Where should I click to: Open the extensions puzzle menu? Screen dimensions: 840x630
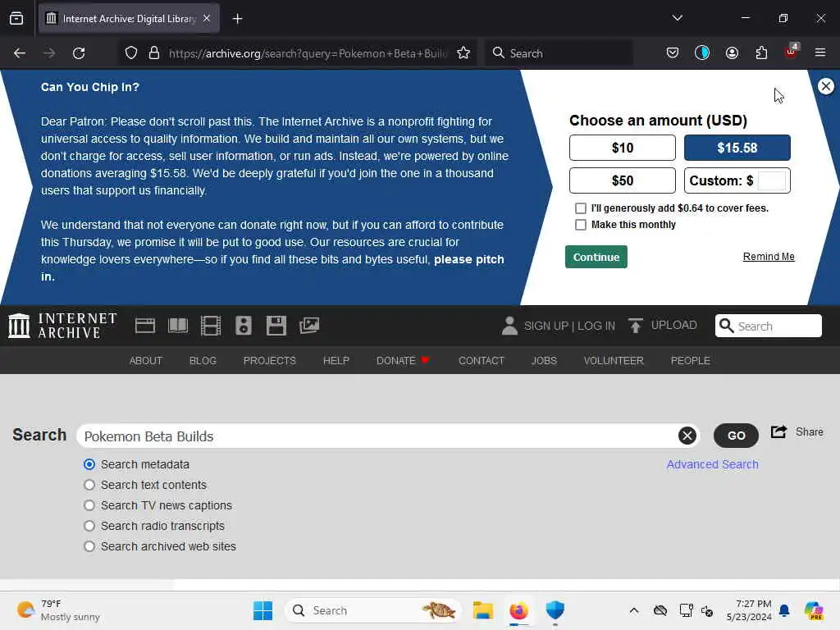point(761,53)
